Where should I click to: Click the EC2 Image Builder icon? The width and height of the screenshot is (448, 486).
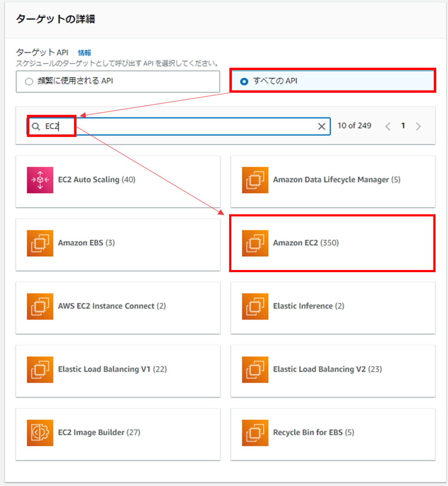(x=40, y=433)
